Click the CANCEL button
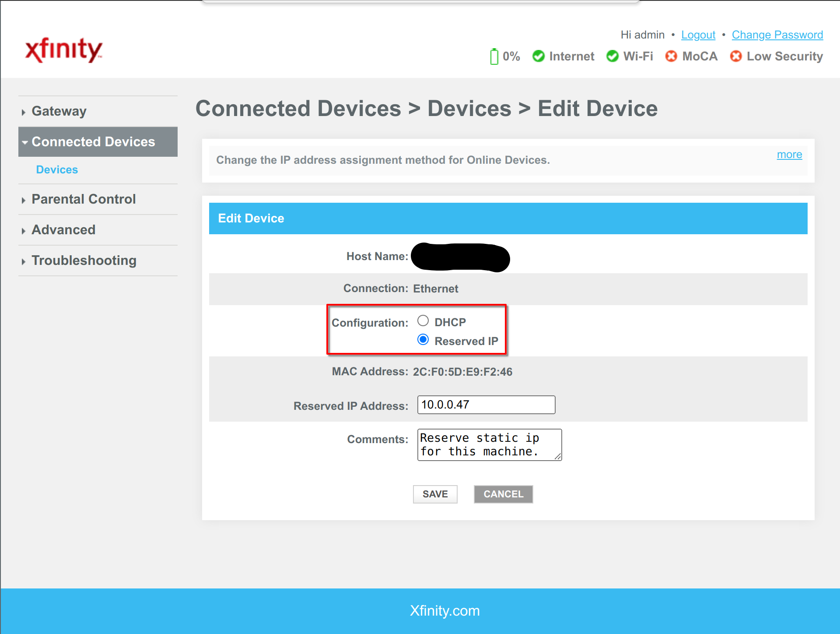 point(503,494)
